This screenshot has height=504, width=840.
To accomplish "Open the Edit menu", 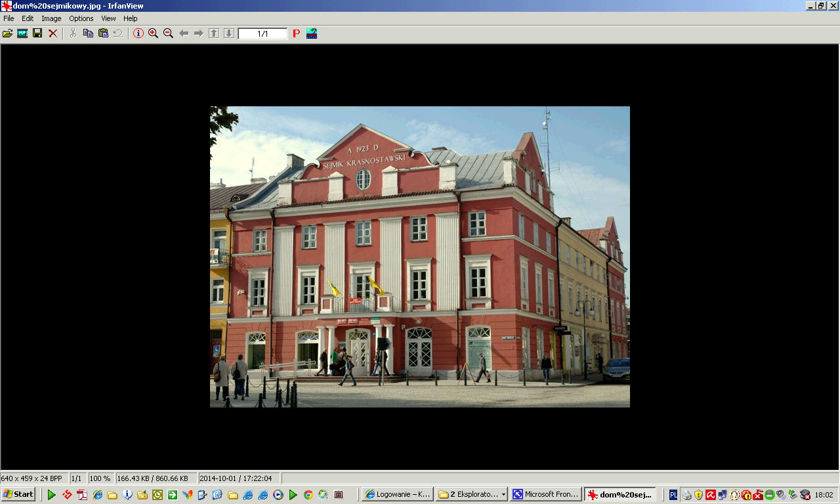I will [x=28, y=18].
